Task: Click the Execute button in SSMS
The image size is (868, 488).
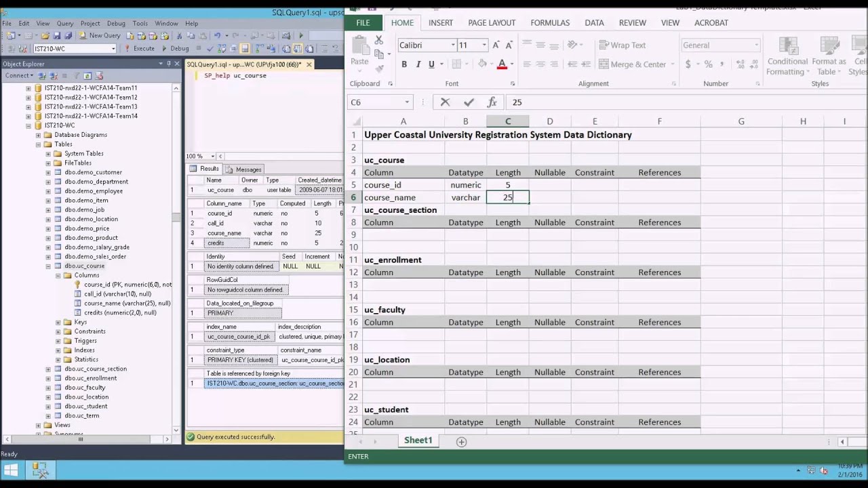Action: pyautogui.click(x=139, y=49)
